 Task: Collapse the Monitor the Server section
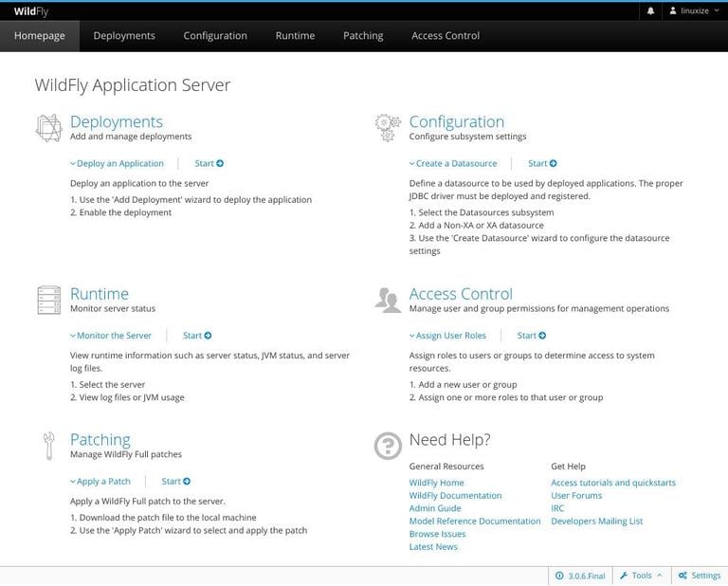[x=111, y=336]
